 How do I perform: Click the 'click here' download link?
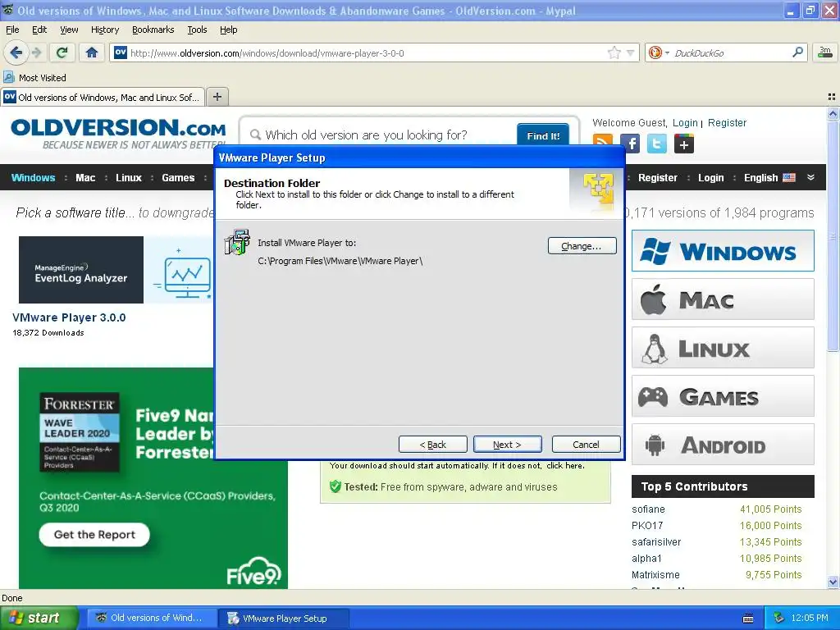coord(564,466)
